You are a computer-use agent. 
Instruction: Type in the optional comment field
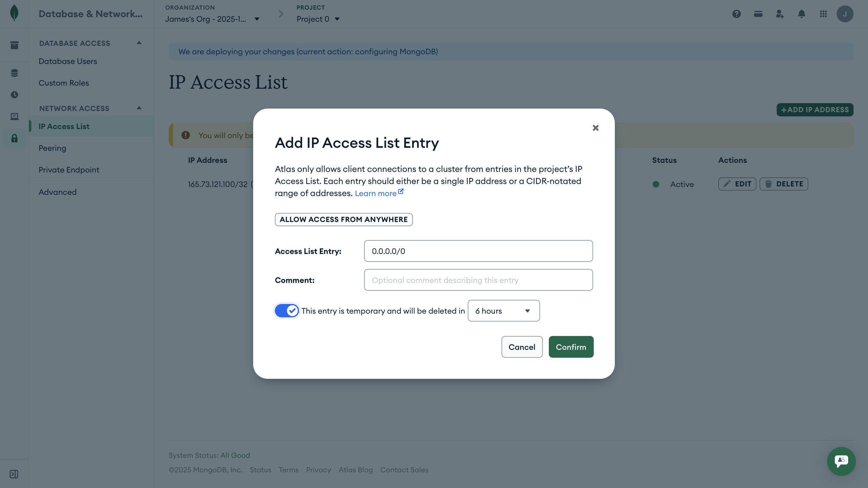[x=478, y=280]
